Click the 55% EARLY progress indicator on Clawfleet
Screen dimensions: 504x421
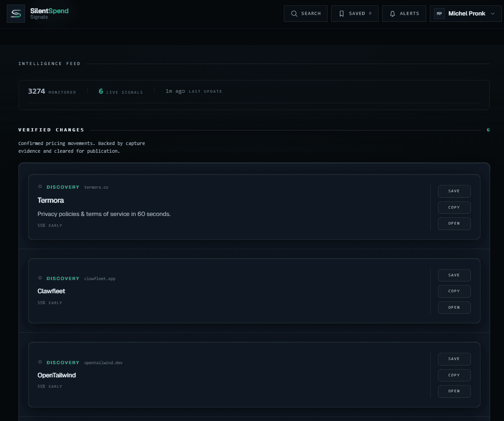[50, 302]
